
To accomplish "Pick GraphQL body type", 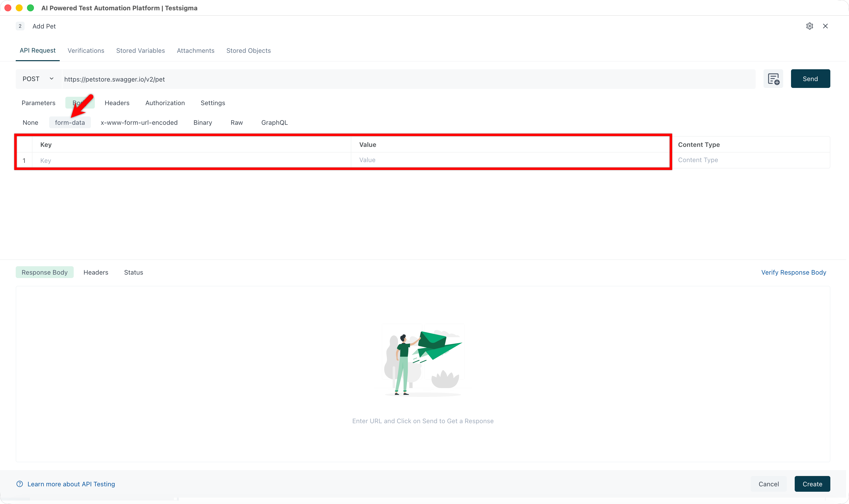I will click(x=274, y=123).
